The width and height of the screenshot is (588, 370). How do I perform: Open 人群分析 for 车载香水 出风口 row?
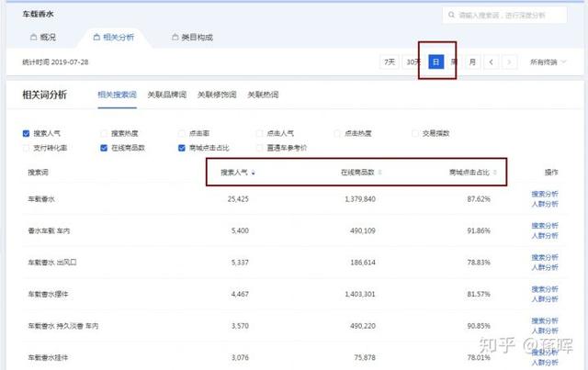545,267
